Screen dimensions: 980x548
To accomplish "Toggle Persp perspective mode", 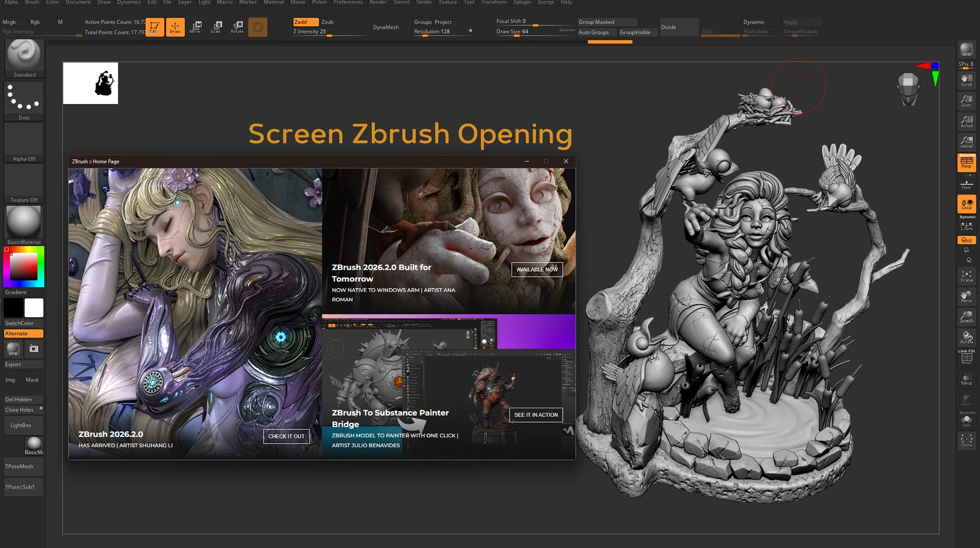I will point(966,163).
